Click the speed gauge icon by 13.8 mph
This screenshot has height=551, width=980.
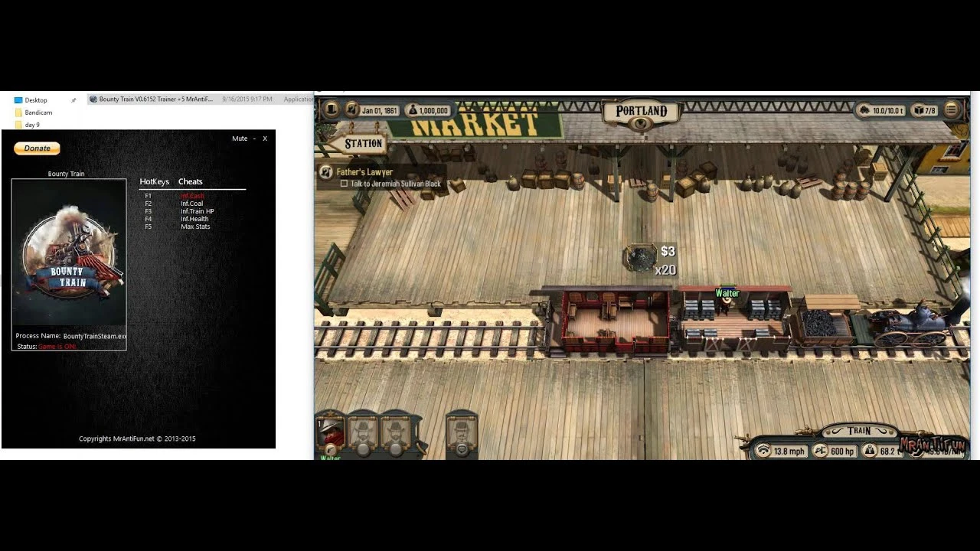763,451
